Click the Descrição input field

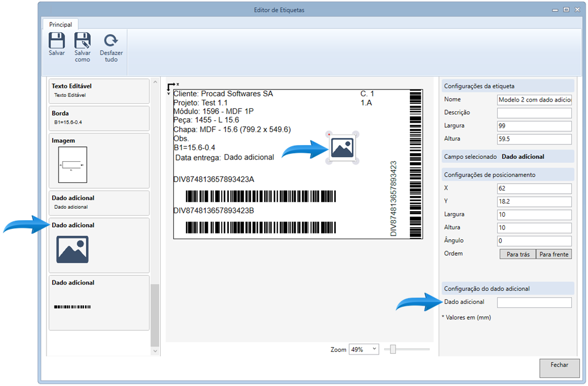coord(535,112)
